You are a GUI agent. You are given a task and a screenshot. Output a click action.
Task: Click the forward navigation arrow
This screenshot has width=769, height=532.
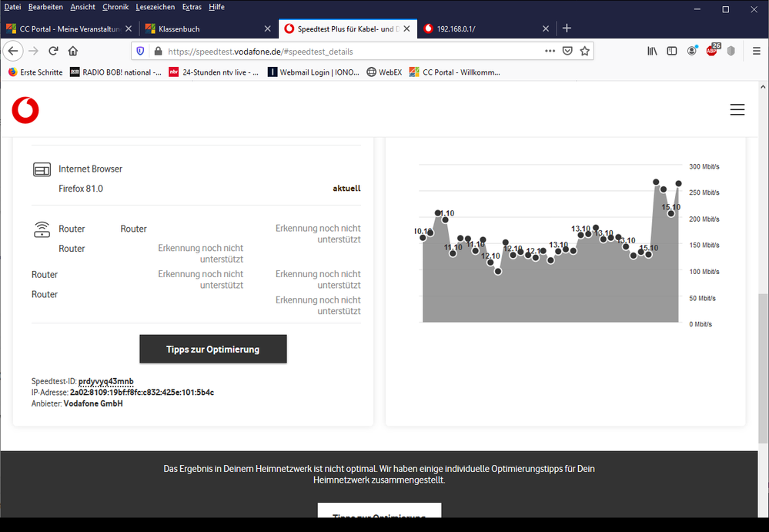[33, 51]
